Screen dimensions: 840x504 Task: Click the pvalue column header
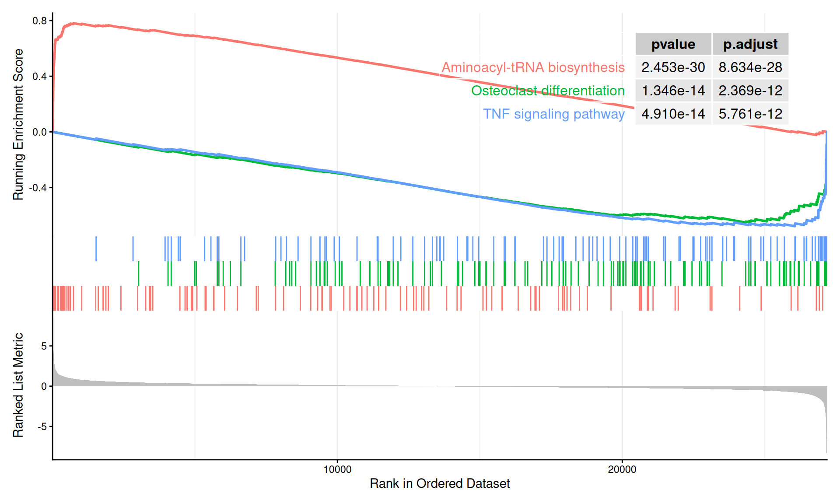pos(673,44)
